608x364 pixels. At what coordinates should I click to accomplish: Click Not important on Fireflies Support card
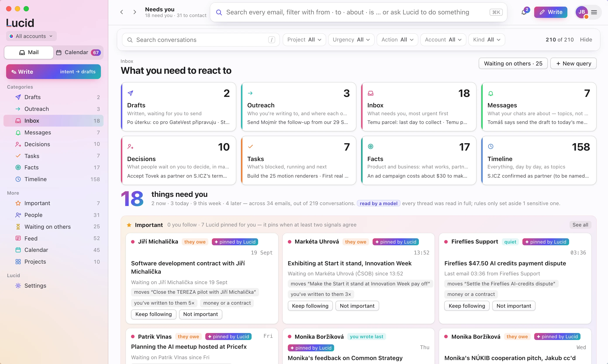[x=513, y=306]
